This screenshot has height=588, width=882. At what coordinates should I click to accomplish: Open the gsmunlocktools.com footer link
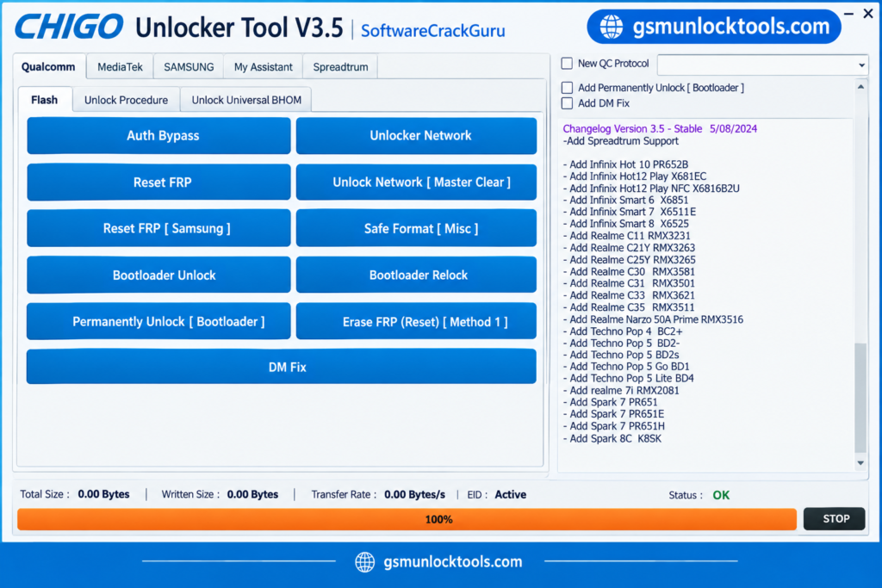tap(453, 561)
